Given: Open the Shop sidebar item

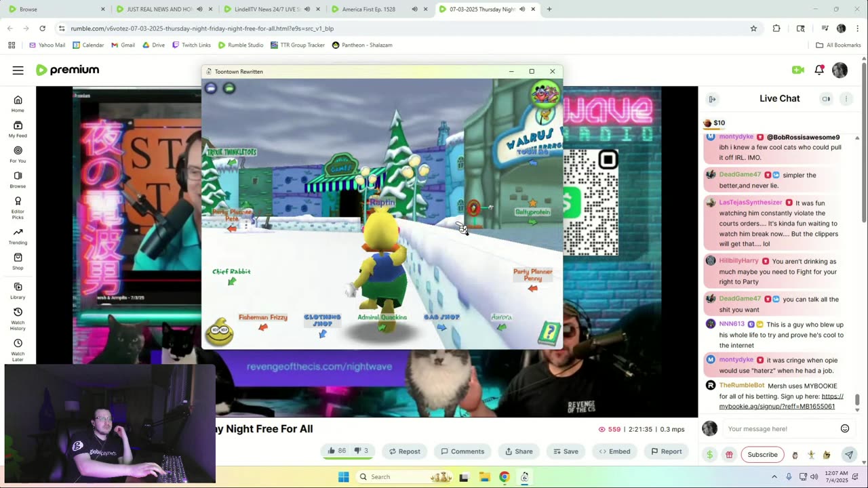Looking at the screenshot, I should (x=18, y=262).
